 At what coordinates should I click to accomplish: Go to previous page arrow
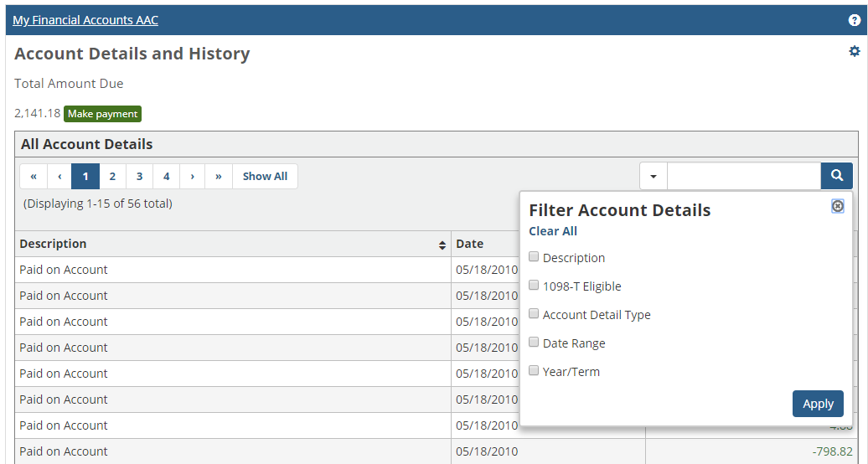(59, 177)
